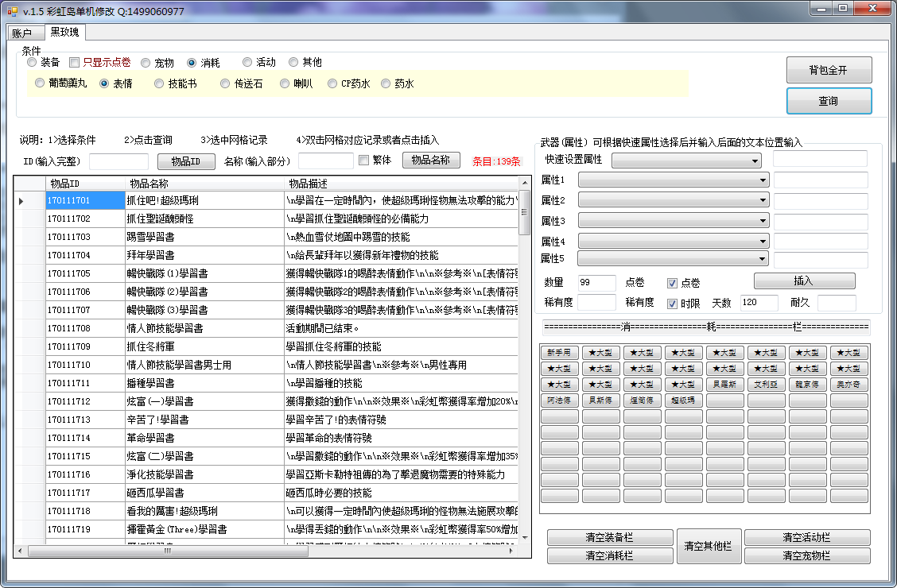Click the 清空宠物栏 button
This screenshot has height=588, width=897.
807,555
